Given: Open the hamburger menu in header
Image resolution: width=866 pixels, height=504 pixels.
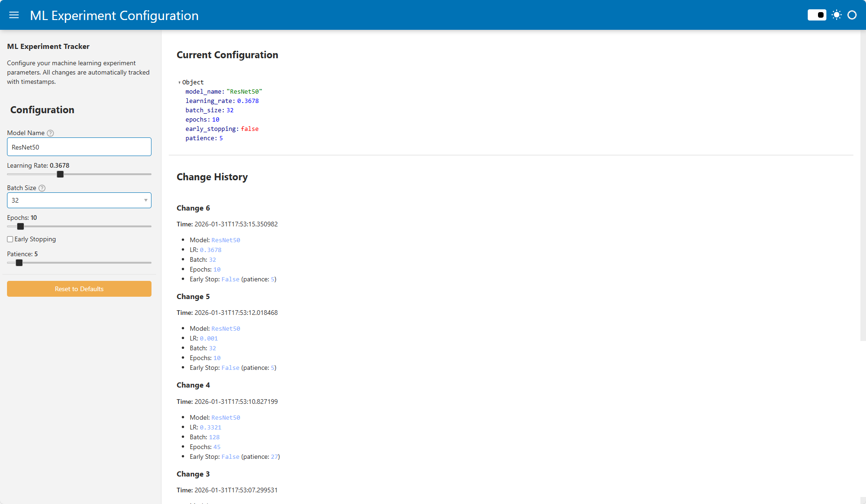Looking at the screenshot, I should coord(14,15).
